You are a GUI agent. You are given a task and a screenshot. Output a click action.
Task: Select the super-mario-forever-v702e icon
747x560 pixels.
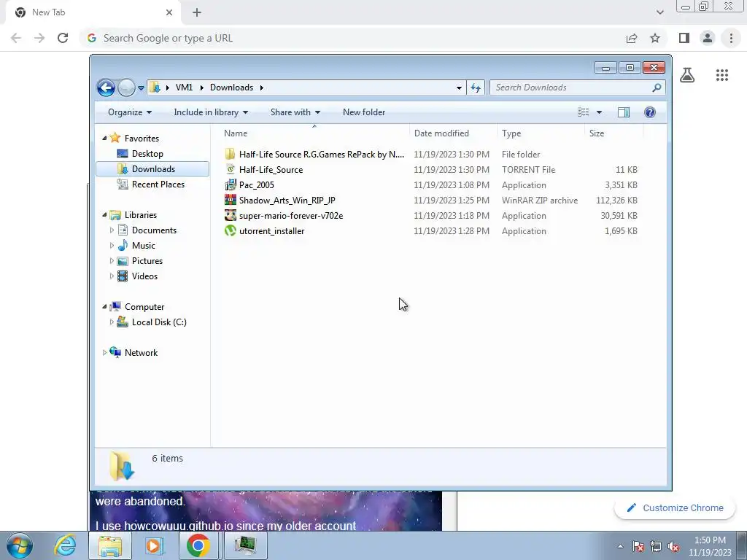pyautogui.click(x=230, y=215)
